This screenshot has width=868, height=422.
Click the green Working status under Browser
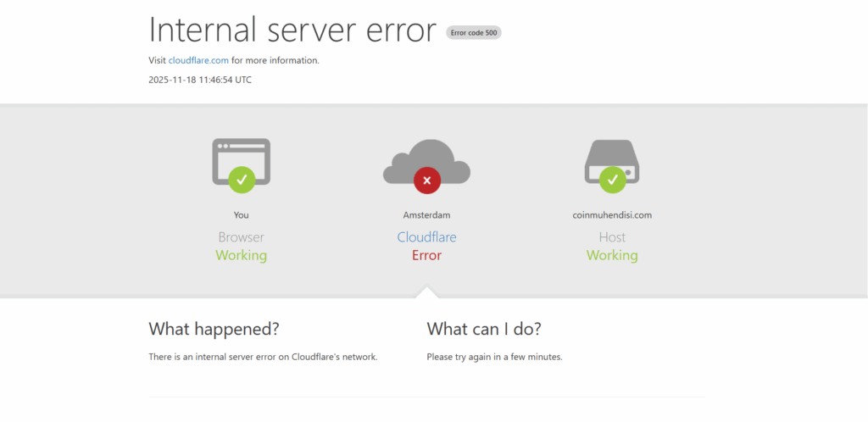click(242, 256)
